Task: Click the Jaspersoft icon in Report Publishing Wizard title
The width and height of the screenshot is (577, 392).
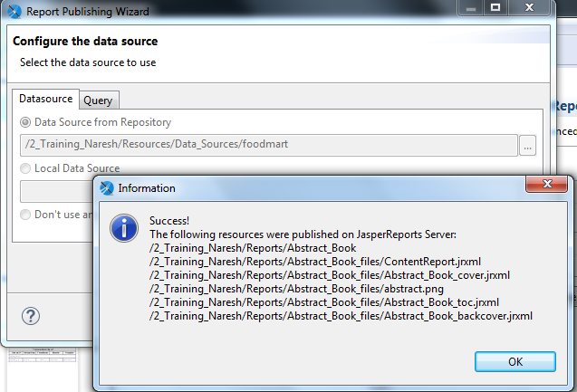Action: pos(14,12)
